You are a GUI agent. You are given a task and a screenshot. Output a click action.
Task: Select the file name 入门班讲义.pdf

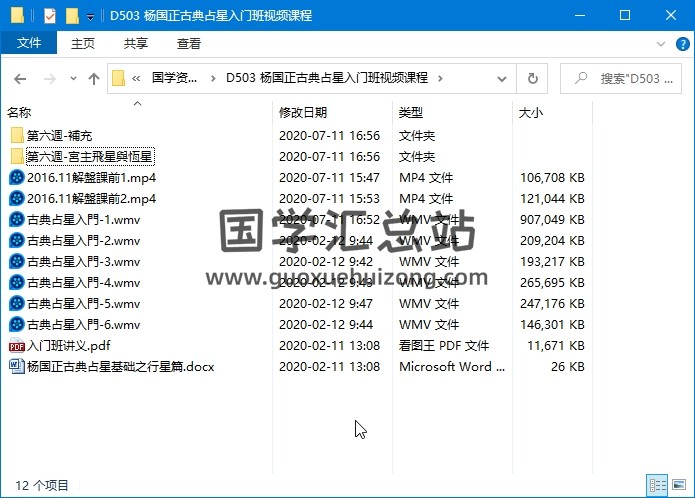[69, 346]
